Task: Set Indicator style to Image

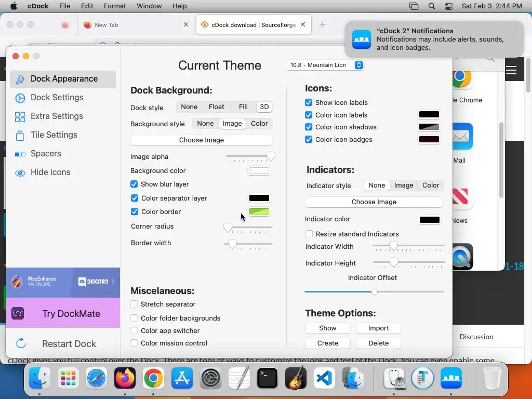Action: pos(404,185)
